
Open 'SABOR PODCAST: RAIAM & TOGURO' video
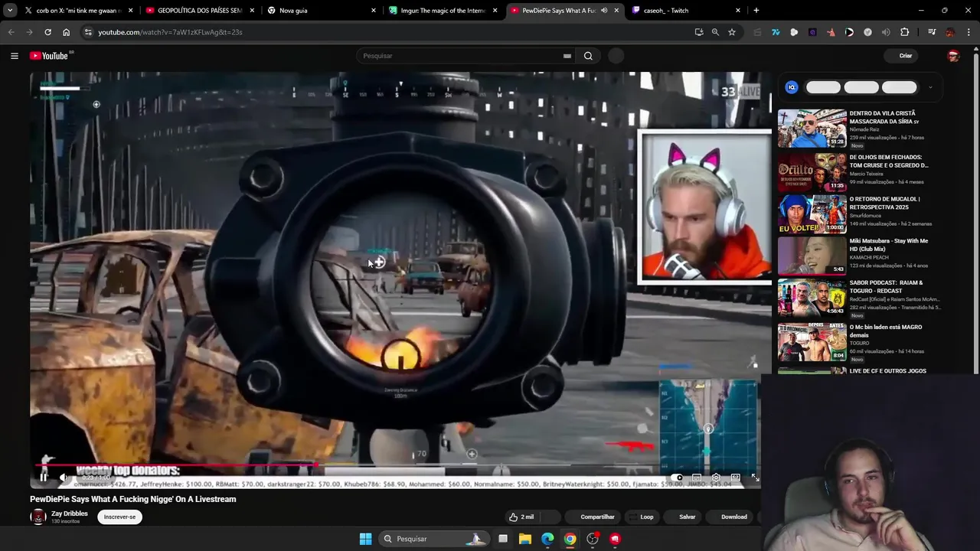coord(887,287)
